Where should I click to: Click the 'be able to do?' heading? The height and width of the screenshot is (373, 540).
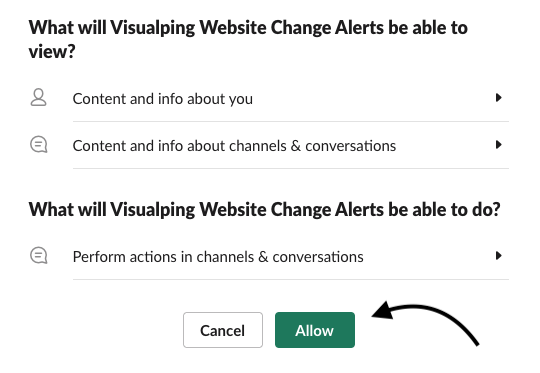264,209
